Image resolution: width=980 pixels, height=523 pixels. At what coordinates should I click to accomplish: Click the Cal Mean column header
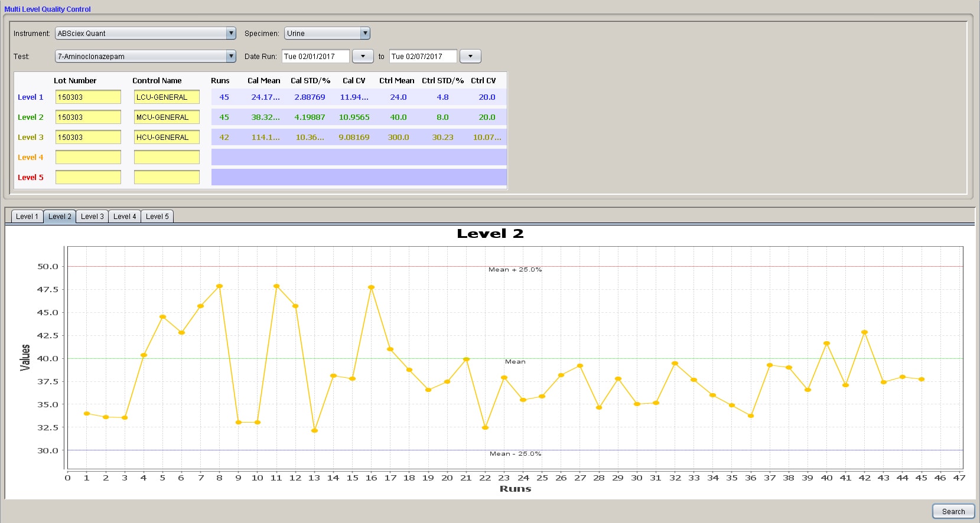(264, 81)
